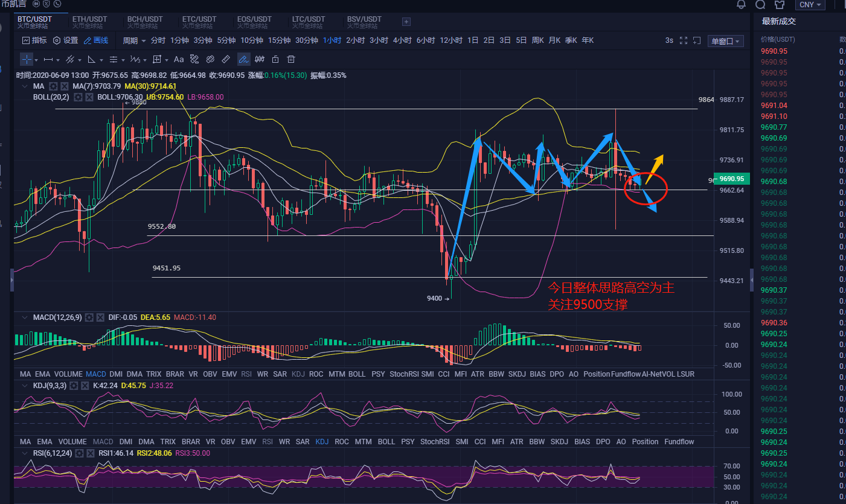Delete all drawings with trash icon
The image size is (846, 504).
(x=291, y=59)
